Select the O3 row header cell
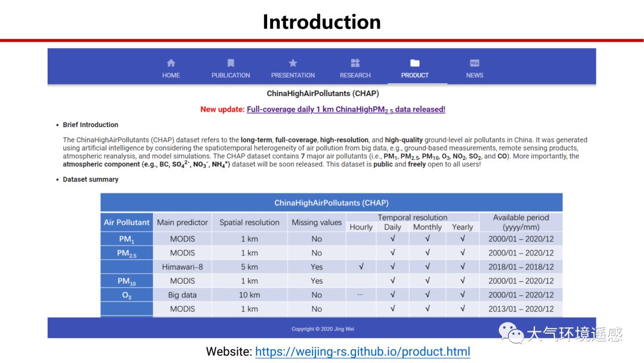This screenshot has height=363, width=644. pos(126,295)
